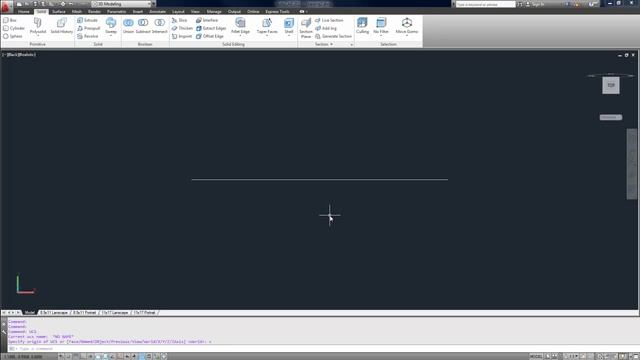This screenshot has width=640, height=360.
Task: Click the Union boolean tool
Action: pos(128,25)
